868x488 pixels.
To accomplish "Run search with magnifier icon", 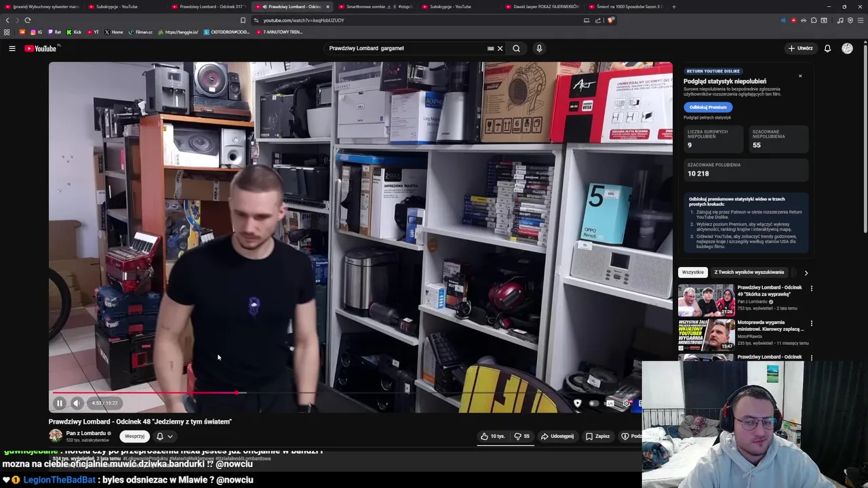I will click(x=516, y=48).
